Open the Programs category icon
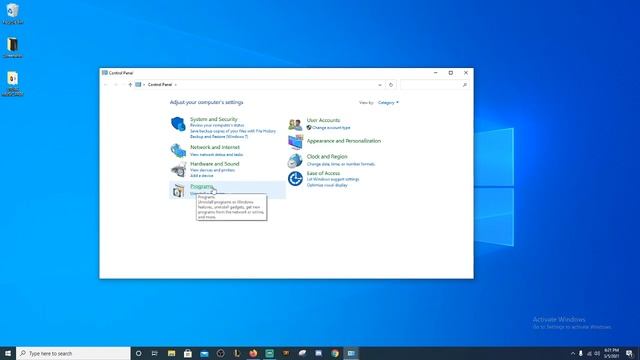Viewport: 640px width, 360px height. click(x=178, y=191)
